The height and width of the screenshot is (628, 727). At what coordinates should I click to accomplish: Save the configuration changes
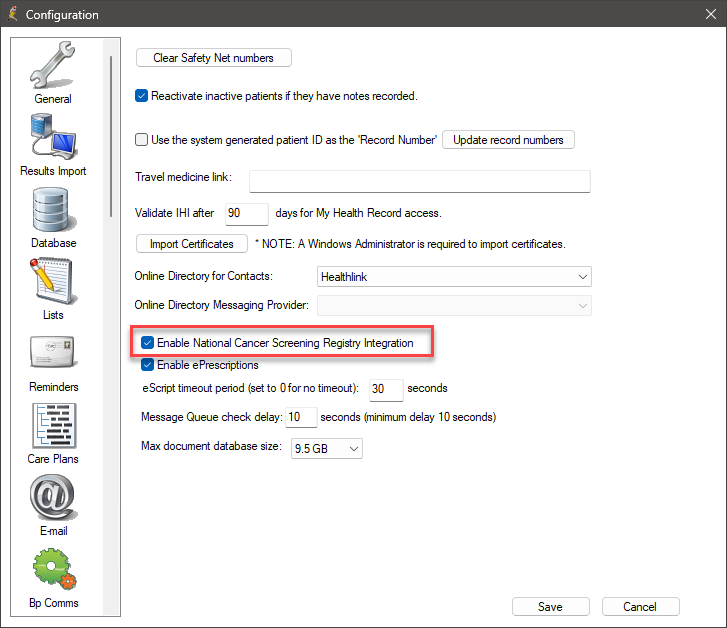(x=551, y=607)
